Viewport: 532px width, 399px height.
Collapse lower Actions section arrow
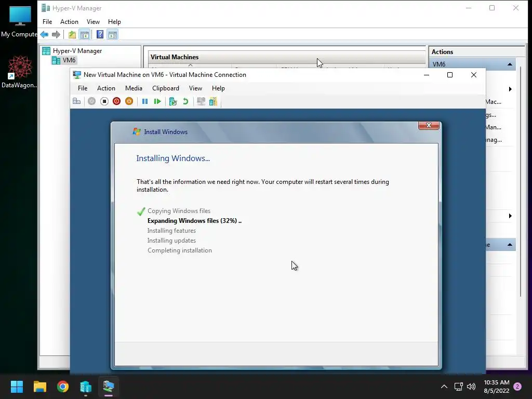pyautogui.click(x=510, y=245)
